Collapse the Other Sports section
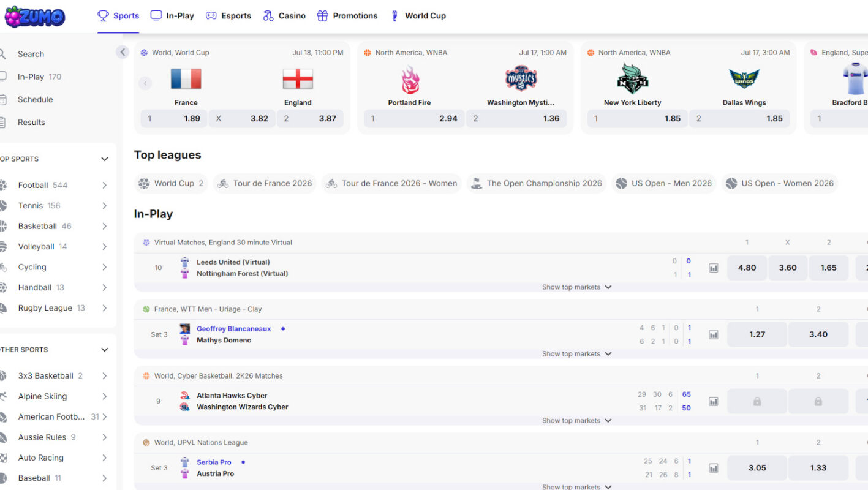The height and width of the screenshot is (490, 868). [104, 350]
